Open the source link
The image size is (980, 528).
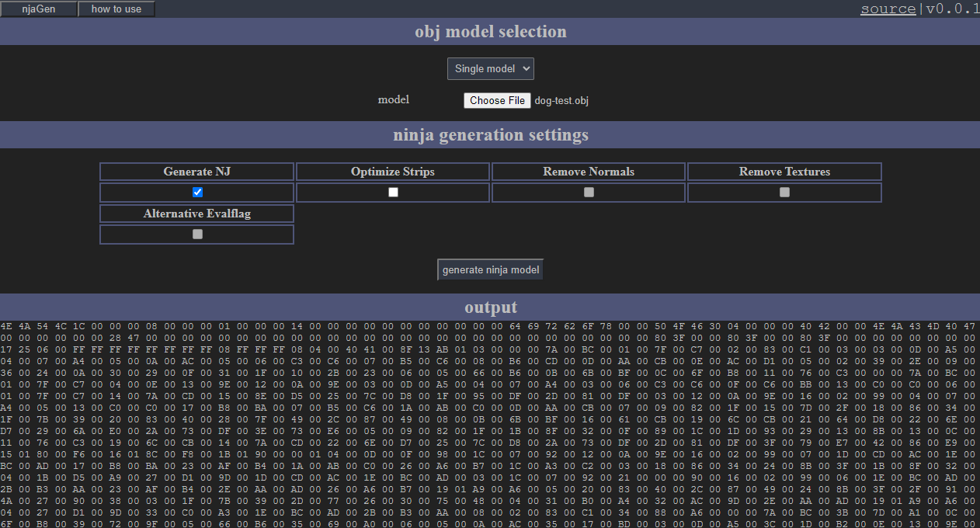(888, 9)
